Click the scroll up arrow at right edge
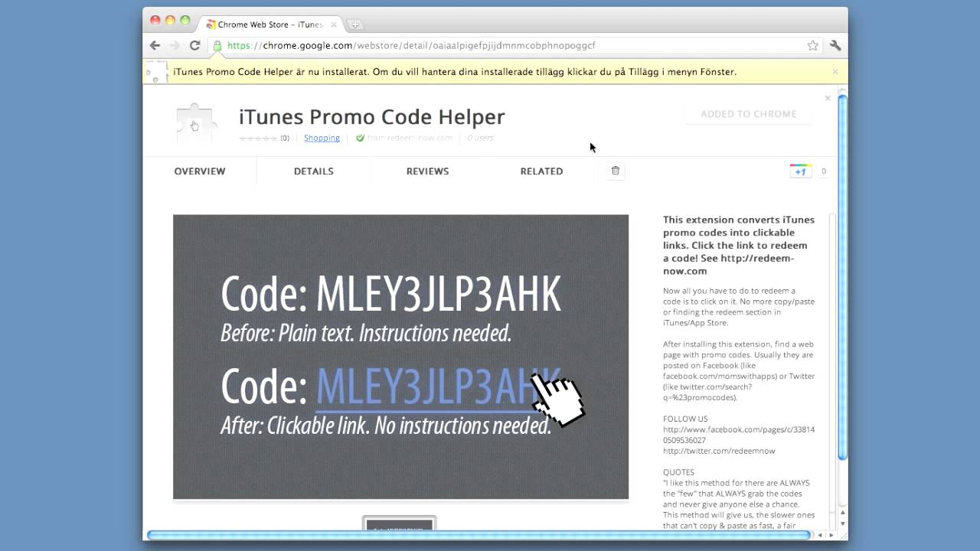This screenshot has width=980, height=551. [x=843, y=514]
